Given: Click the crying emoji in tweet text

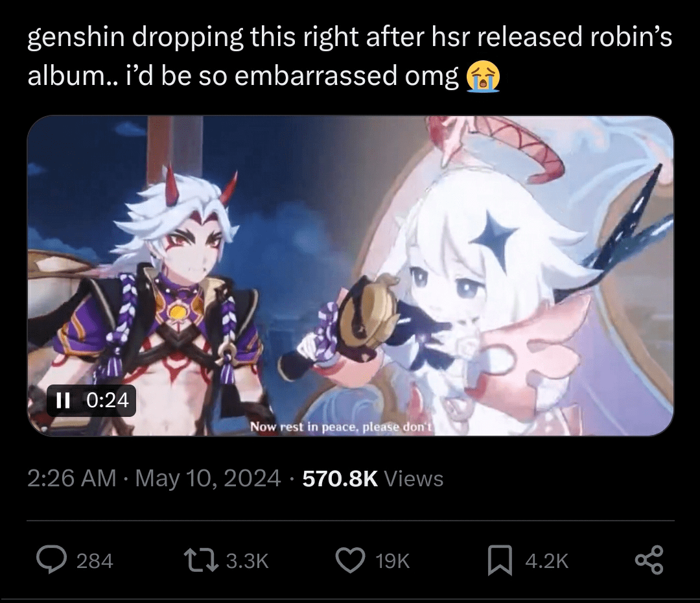Looking at the screenshot, I should coord(483,77).
